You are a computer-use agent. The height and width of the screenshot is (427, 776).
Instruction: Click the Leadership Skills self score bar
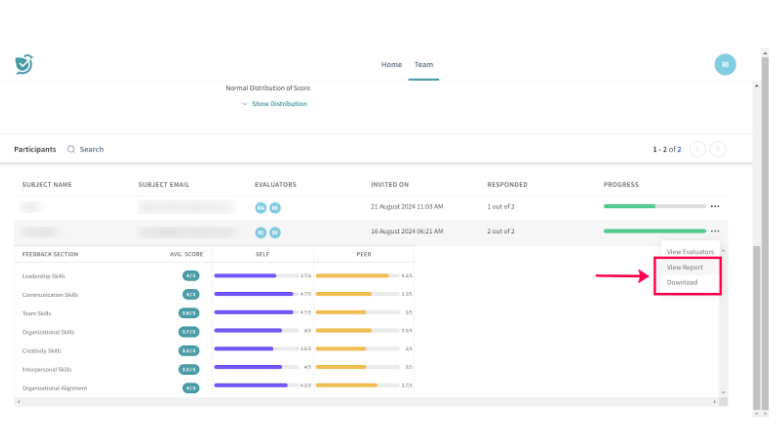point(258,275)
